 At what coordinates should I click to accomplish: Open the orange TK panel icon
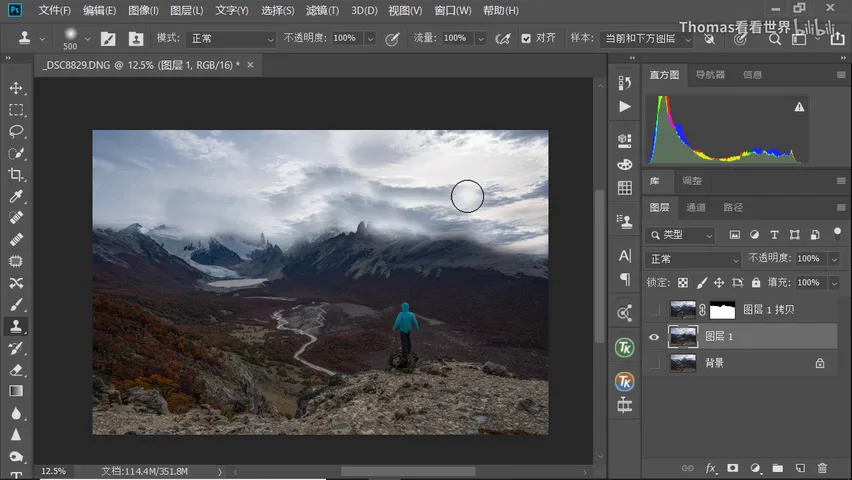point(625,382)
